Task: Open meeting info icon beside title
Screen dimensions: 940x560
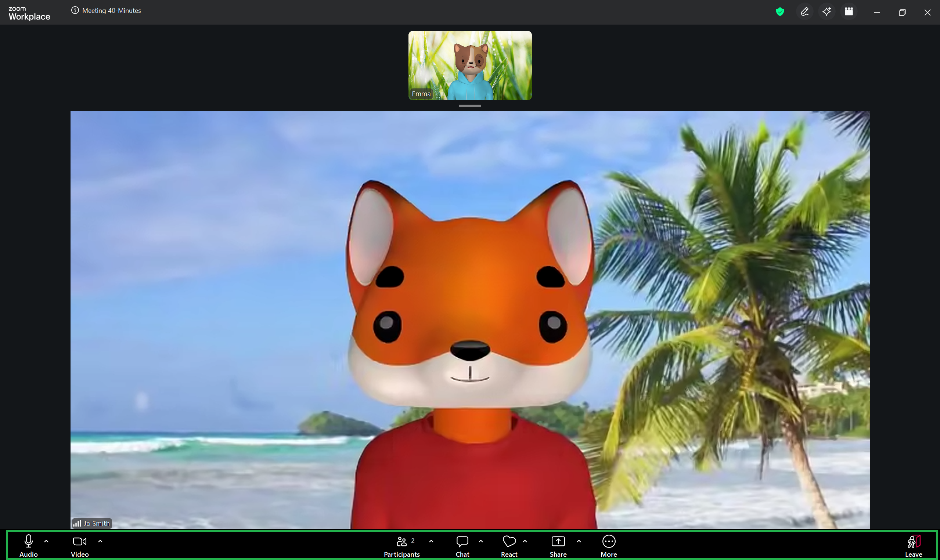Action: click(75, 11)
